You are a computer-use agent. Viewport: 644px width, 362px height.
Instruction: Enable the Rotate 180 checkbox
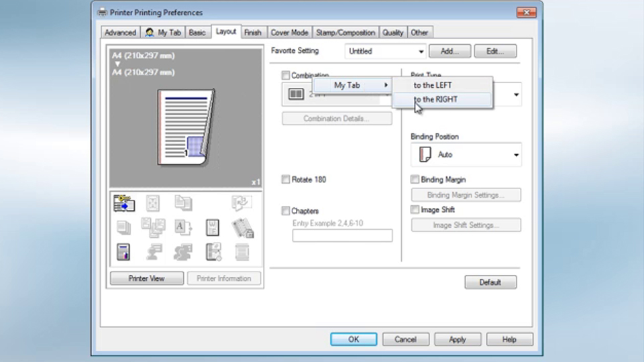(286, 180)
